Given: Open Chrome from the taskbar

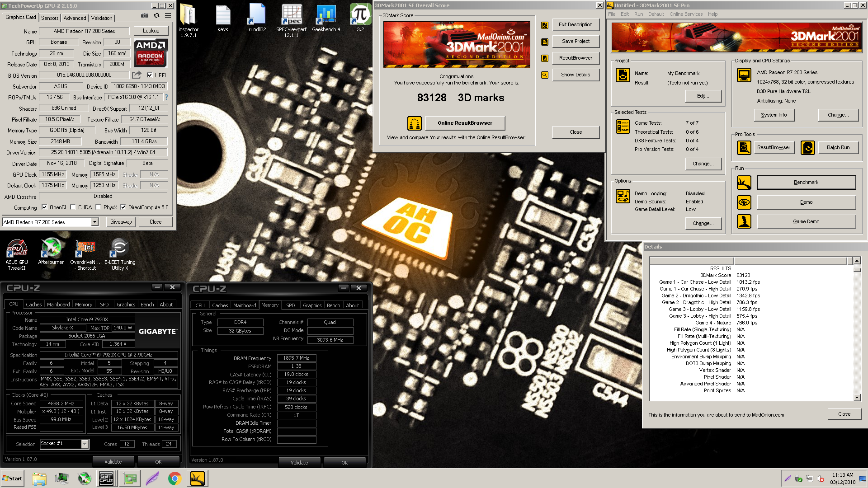Looking at the screenshot, I should point(175,479).
